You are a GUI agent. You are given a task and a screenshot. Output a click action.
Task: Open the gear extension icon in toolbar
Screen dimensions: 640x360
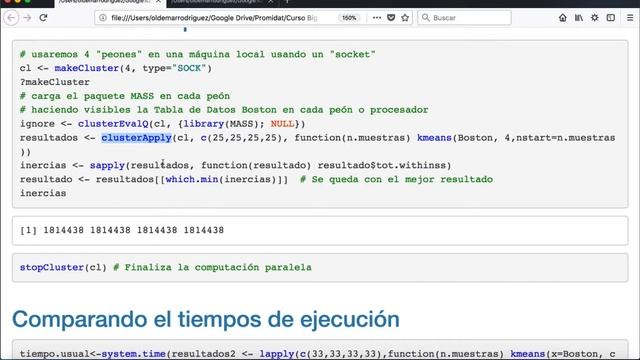595,18
